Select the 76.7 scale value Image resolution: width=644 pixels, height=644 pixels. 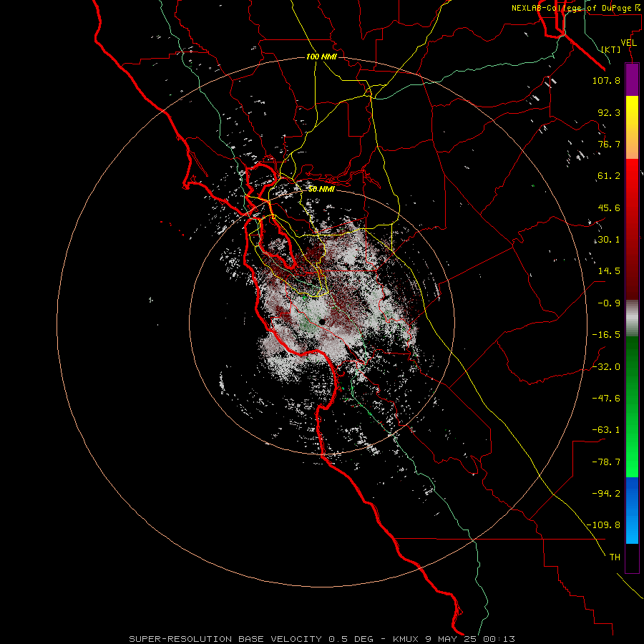click(x=609, y=144)
